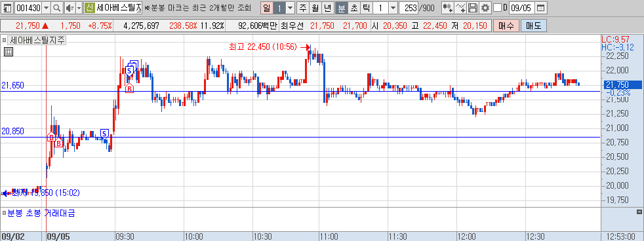Click the 11:00 label on time axis
This screenshot has height=241, width=644.
click(x=329, y=236)
